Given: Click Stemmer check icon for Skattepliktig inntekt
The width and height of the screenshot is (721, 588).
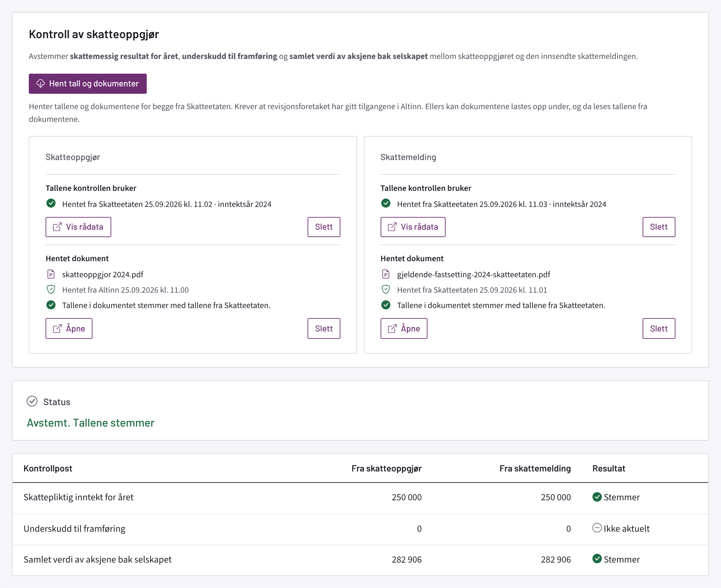Looking at the screenshot, I should [x=597, y=497].
